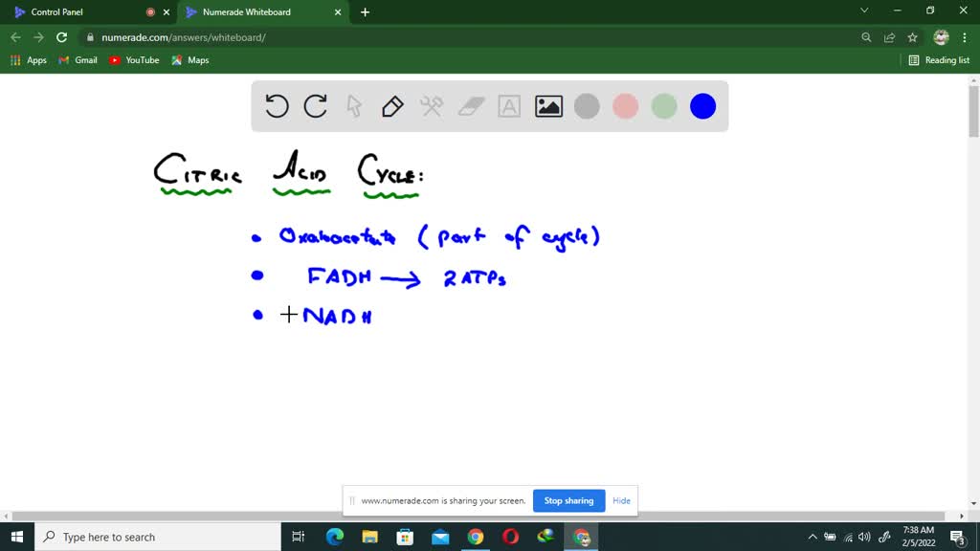This screenshot has width=980, height=551.
Task: Enable the red pen color
Action: pyautogui.click(x=625, y=106)
